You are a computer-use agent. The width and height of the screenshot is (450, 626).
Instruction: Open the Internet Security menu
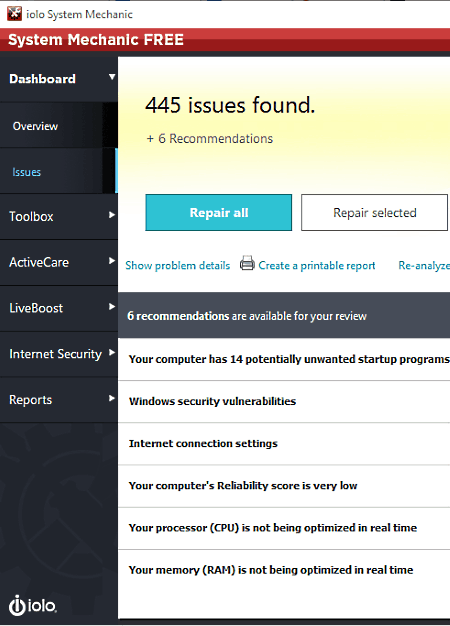(59, 355)
